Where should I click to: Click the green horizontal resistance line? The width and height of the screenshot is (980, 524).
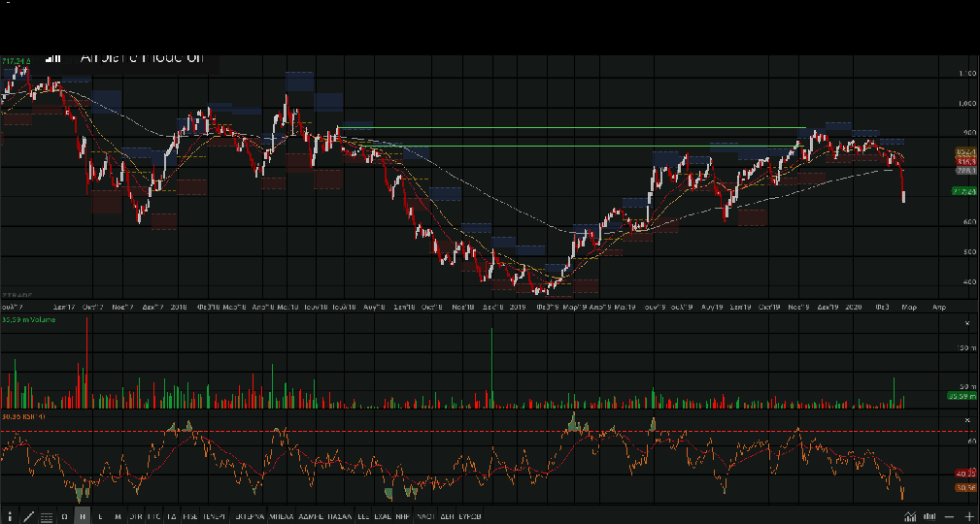tap(583, 147)
